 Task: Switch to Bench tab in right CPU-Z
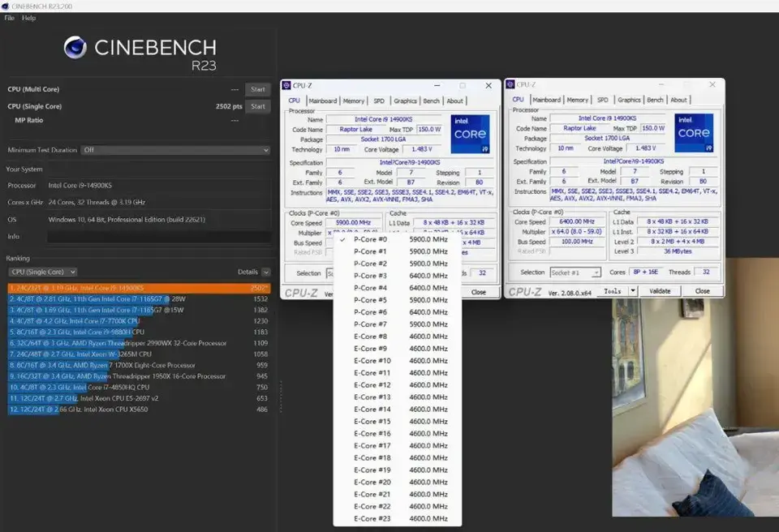point(655,100)
